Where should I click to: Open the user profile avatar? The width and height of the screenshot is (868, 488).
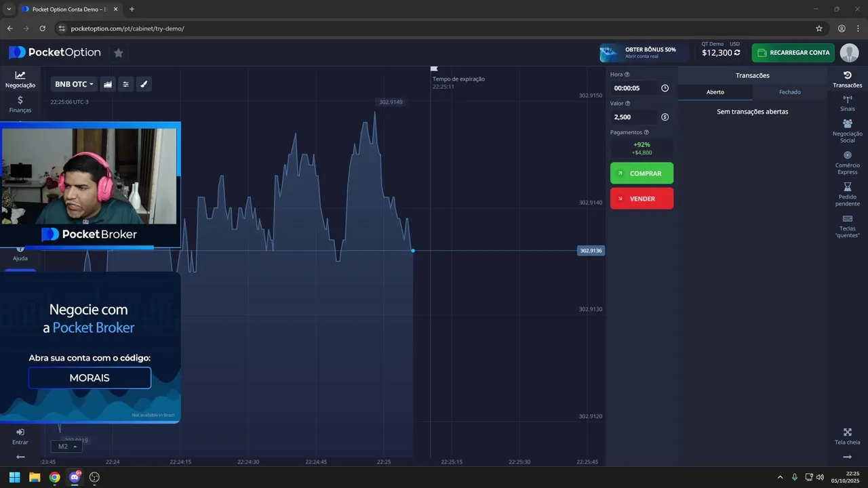pyautogui.click(x=849, y=53)
